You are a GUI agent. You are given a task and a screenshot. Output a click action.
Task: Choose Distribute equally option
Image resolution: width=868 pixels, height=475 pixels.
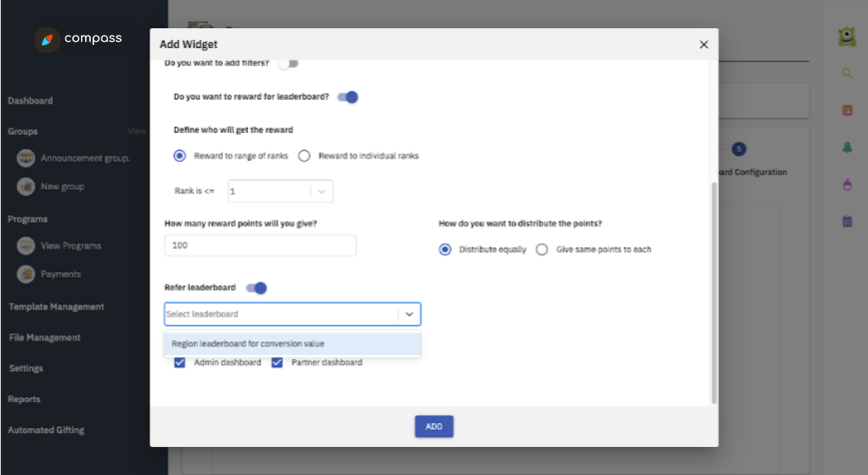tap(444, 249)
